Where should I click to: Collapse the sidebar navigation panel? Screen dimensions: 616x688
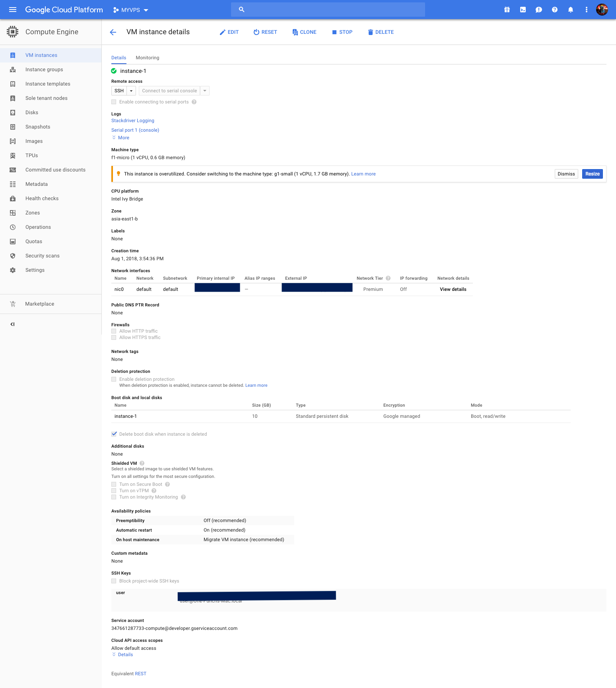(x=12, y=324)
